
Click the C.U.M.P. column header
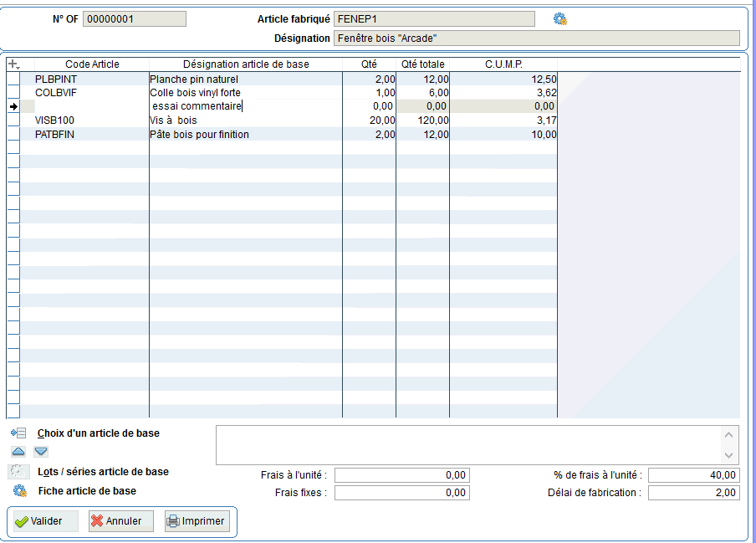click(503, 64)
